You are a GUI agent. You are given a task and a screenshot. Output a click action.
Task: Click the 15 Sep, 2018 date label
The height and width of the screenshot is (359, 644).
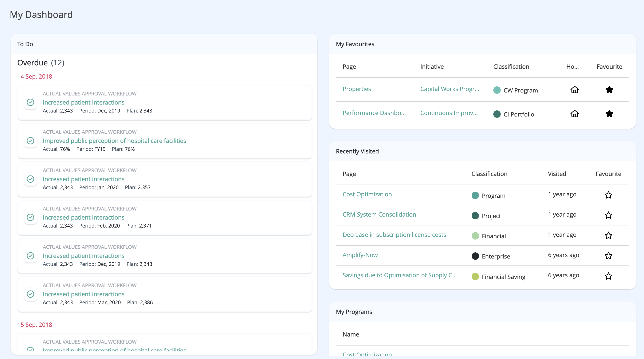35,325
